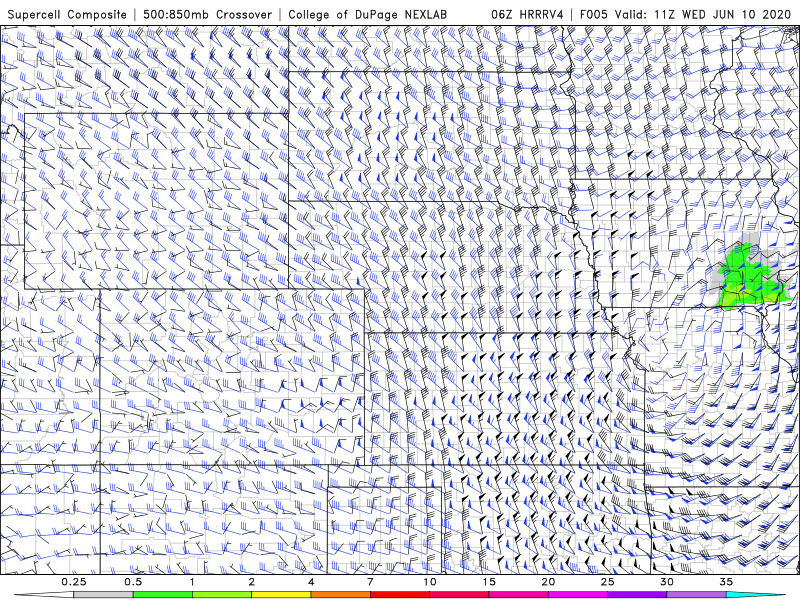Click the '500:850mb Crossover' header label

click(207, 14)
